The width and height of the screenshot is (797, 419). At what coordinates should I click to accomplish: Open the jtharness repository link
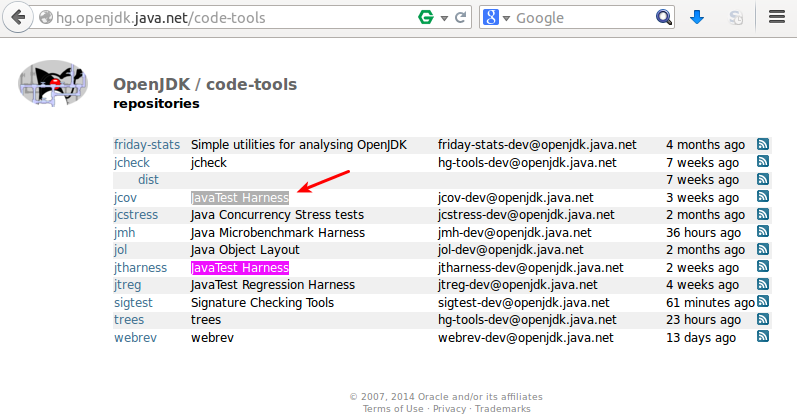tap(139, 268)
